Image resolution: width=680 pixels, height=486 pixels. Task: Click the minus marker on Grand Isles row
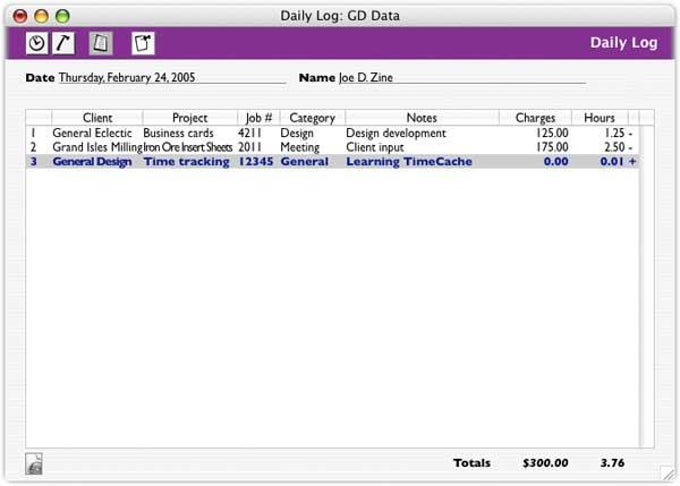631,148
